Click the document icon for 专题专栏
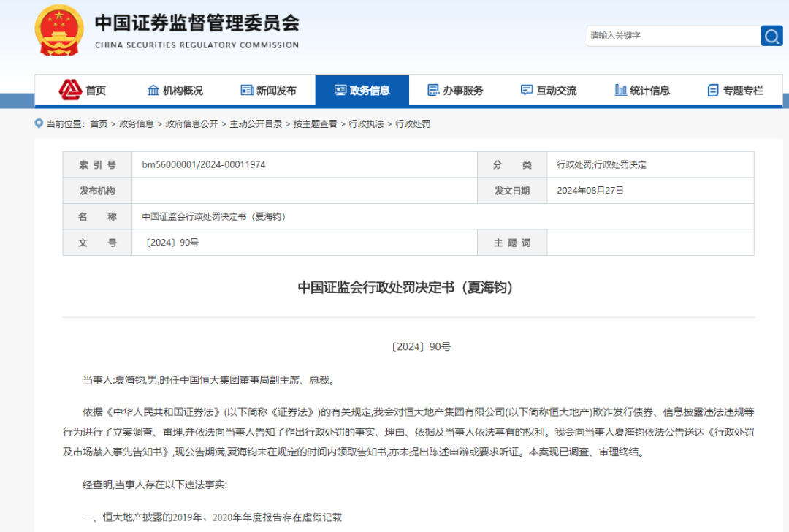The width and height of the screenshot is (789, 532). click(713, 90)
